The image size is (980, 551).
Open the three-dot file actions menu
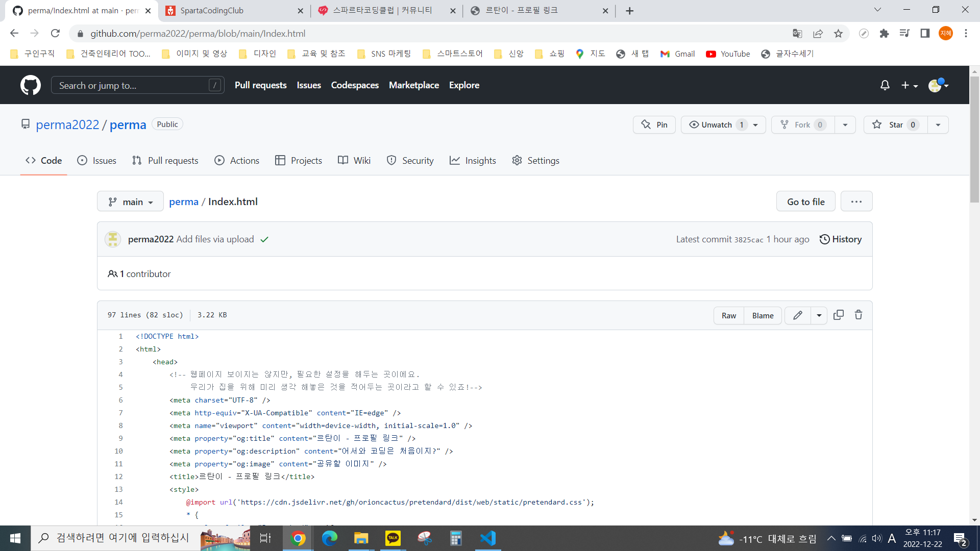click(856, 202)
